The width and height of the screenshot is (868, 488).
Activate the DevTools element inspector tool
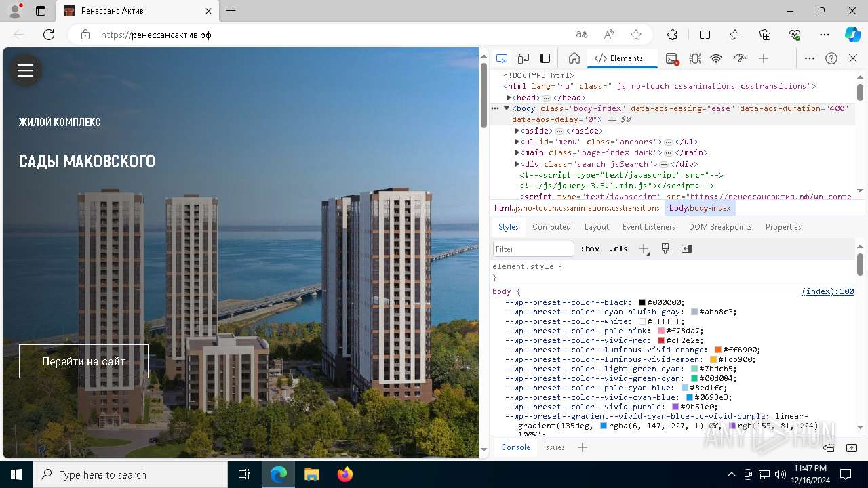(x=502, y=58)
